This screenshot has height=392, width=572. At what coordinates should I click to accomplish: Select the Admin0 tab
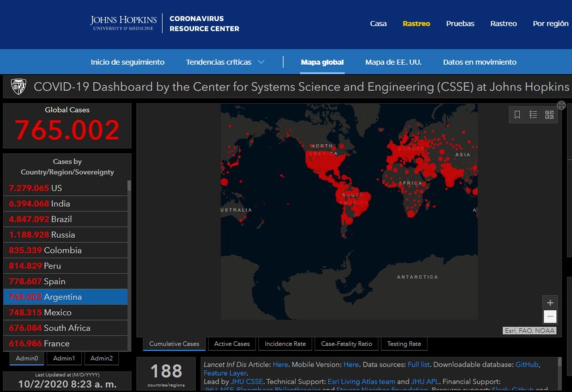(27, 358)
